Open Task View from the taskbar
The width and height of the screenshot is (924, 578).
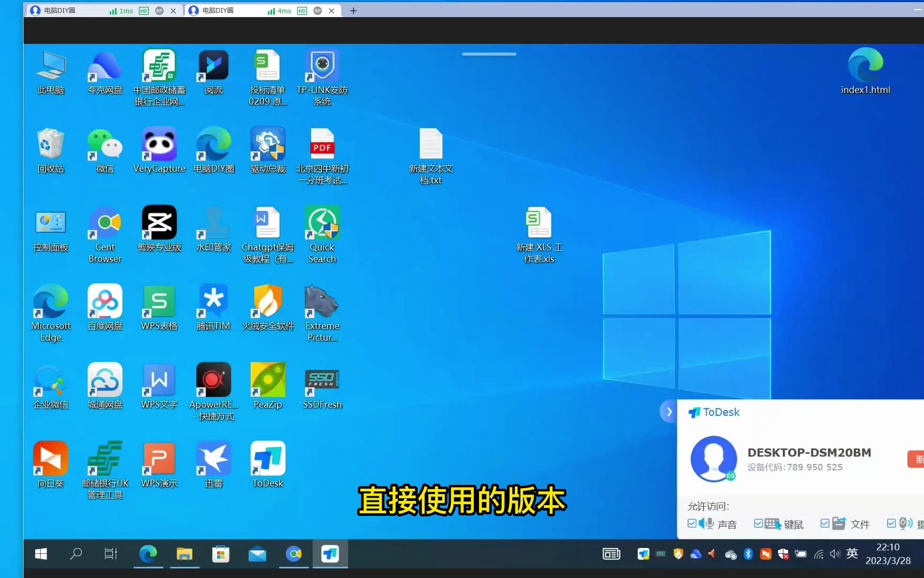click(x=110, y=554)
